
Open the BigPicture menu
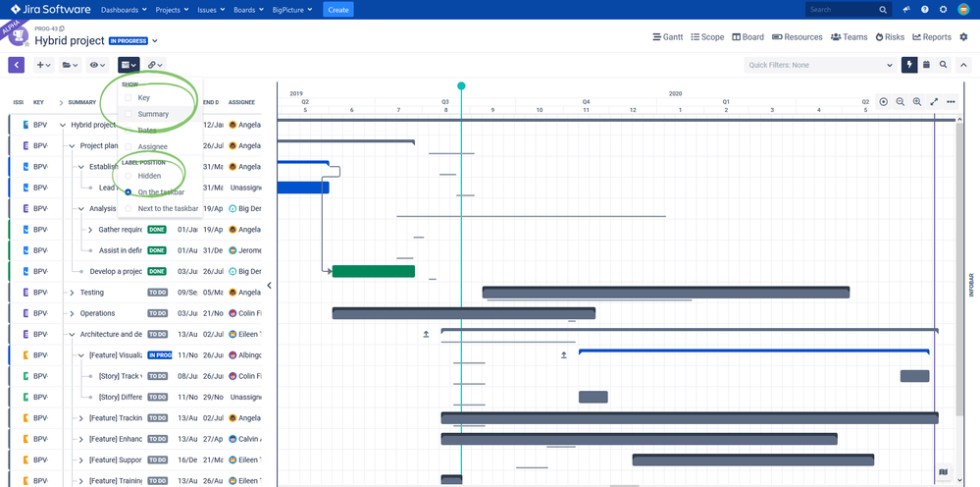[x=292, y=10]
